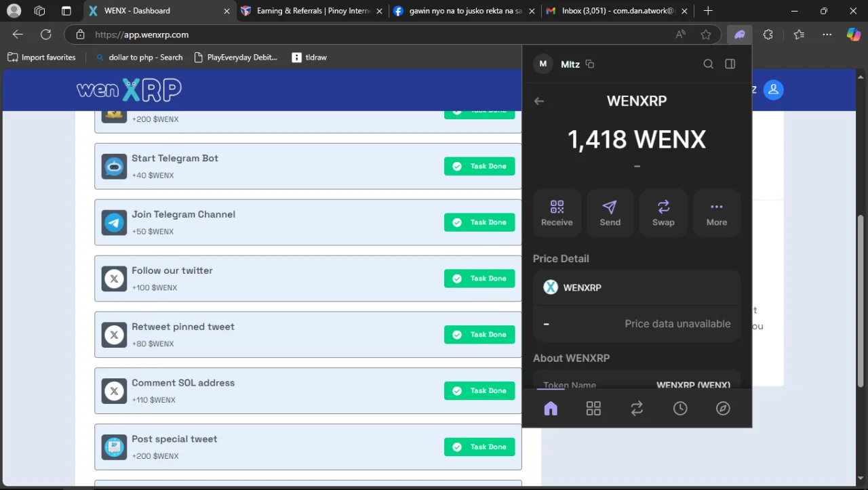
Task: Click the "Comment SOL address" task title
Action: tap(183, 383)
